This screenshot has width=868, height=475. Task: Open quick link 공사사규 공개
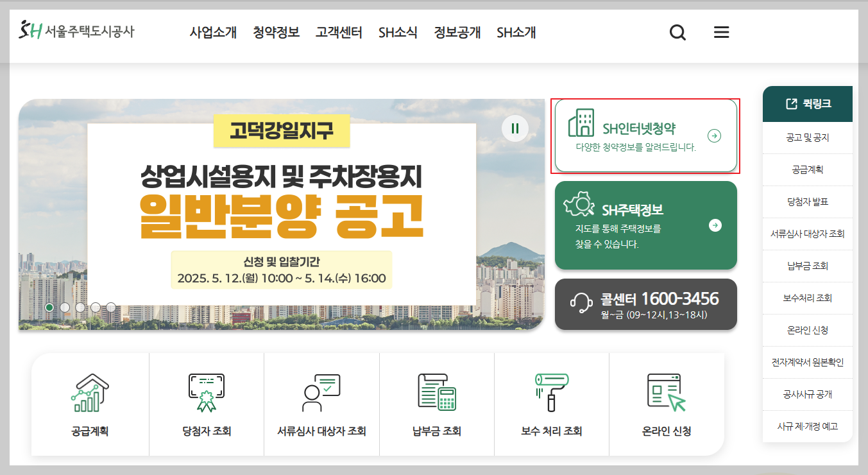808,394
